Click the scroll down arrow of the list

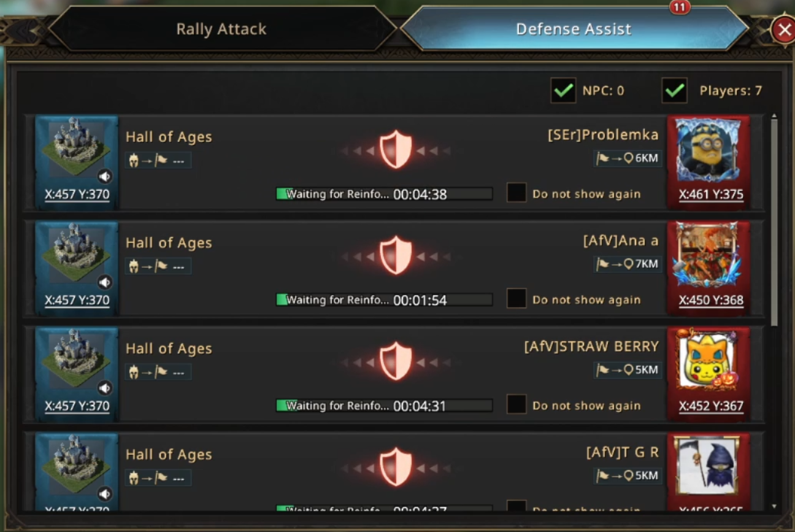[774, 507]
